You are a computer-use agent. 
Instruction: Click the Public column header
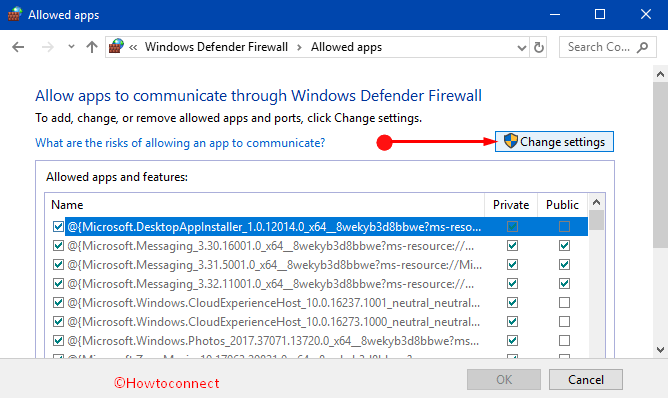click(x=562, y=205)
